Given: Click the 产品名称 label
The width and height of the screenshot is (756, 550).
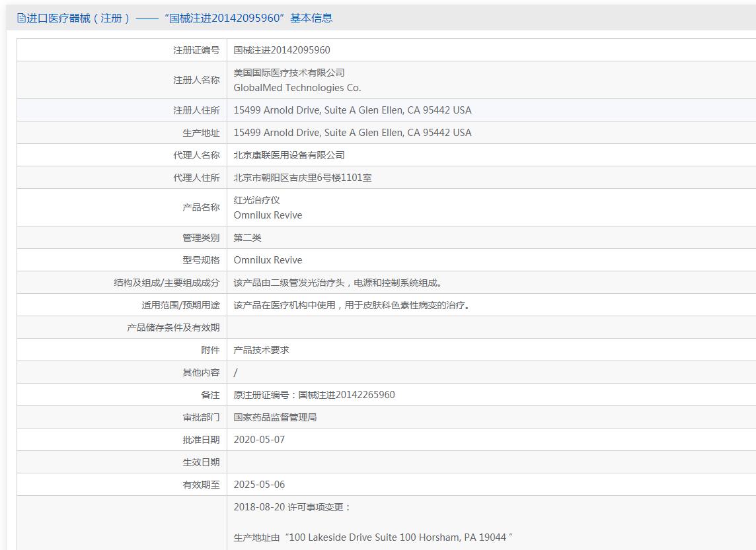Looking at the screenshot, I should point(201,207).
